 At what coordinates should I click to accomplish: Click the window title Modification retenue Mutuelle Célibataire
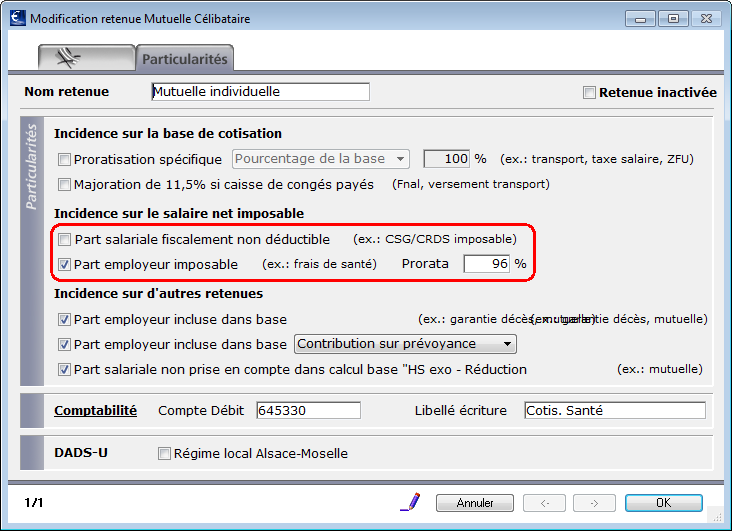(x=140, y=19)
